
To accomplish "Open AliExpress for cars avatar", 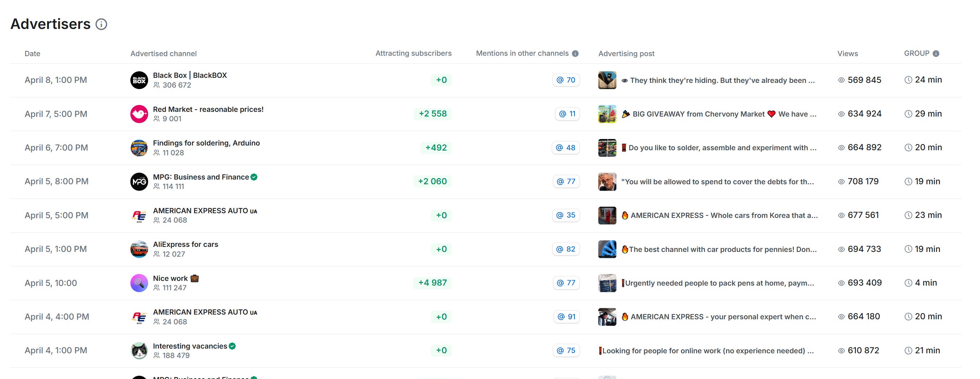I will point(139,249).
